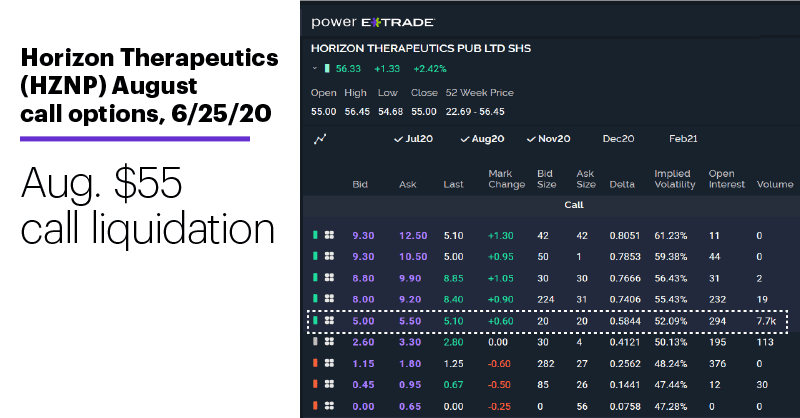The height and width of the screenshot is (418, 800).
Task: Uncheck the Aug20 expiration
Action: [x=482, y=139]
